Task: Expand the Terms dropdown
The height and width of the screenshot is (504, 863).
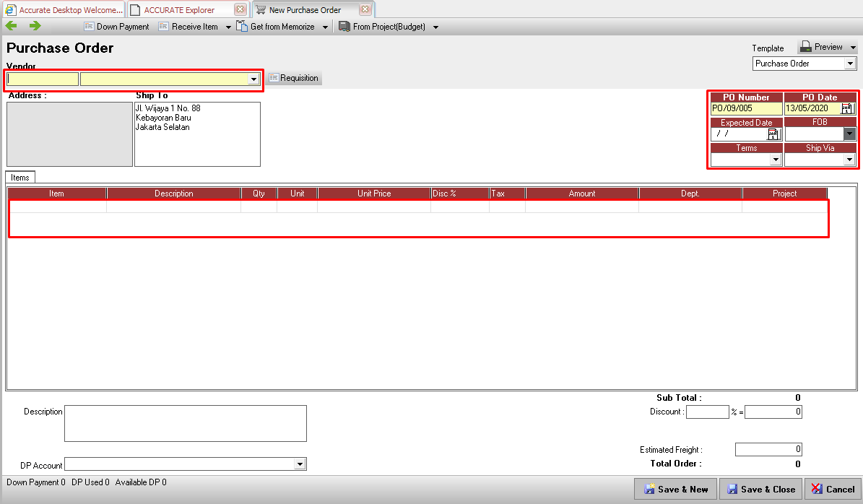Action: tap(776, 160)
